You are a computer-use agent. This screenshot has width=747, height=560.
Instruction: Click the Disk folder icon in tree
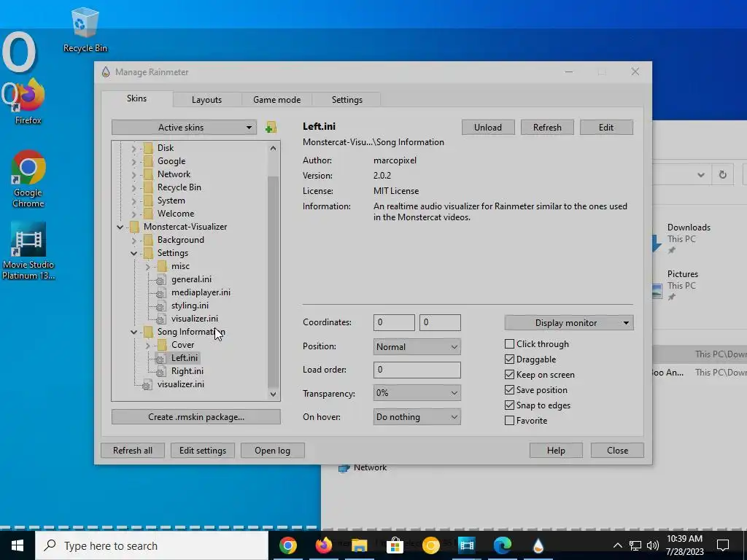[x=148, y=147]
